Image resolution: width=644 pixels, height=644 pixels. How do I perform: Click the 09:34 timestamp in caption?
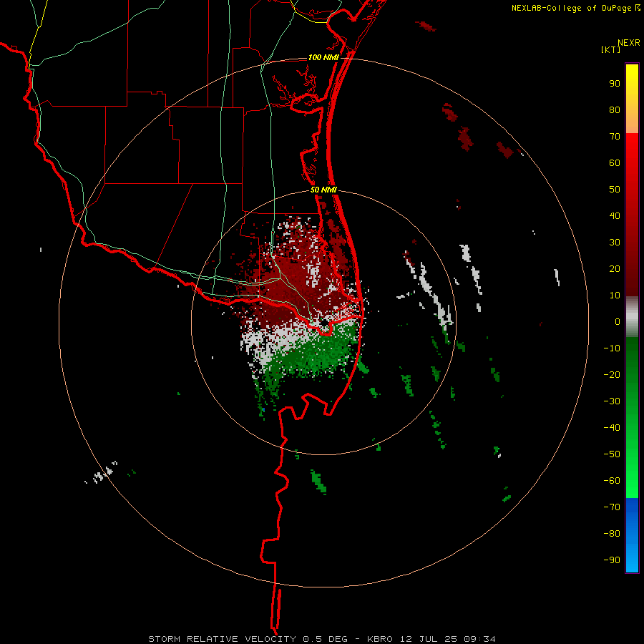pos(479,639)
